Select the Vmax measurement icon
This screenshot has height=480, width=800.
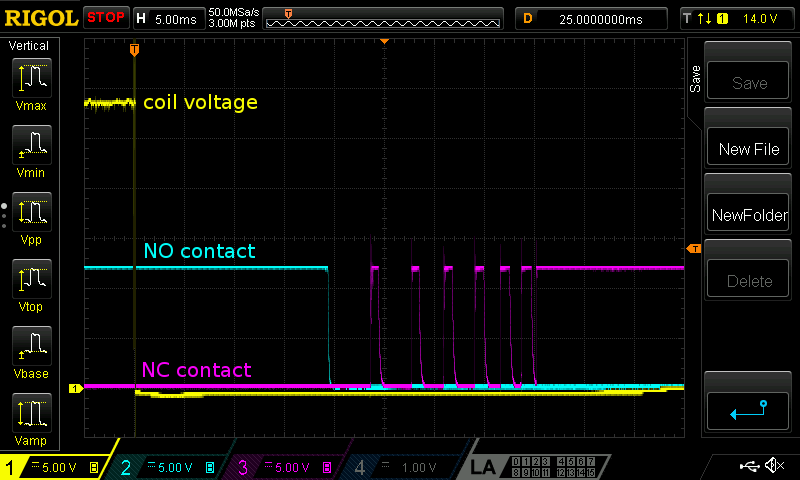32,78
